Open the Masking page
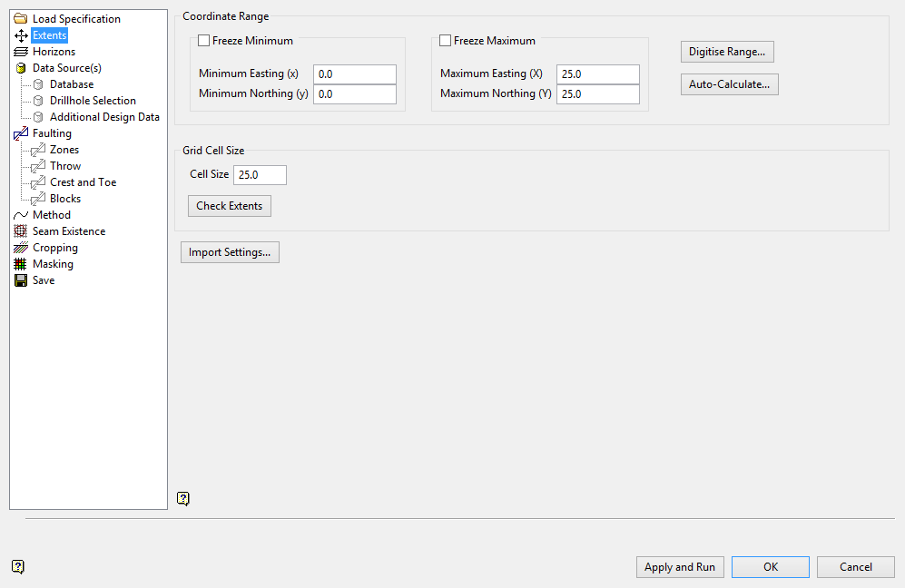 coord(53,264)
